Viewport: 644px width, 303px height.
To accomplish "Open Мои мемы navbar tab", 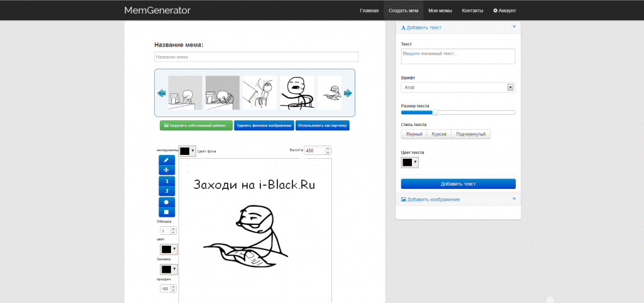I will (440, 11).
